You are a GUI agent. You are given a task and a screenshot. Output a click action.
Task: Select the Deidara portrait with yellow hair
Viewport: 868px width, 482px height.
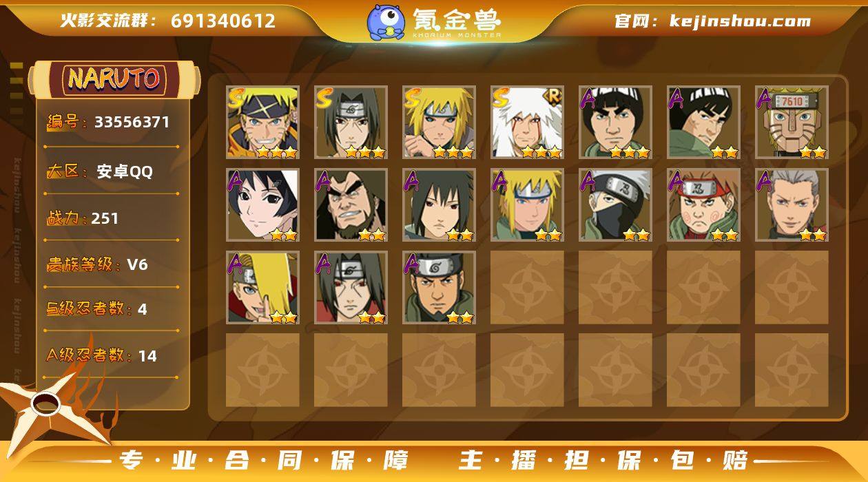click(x=262, y=288)
